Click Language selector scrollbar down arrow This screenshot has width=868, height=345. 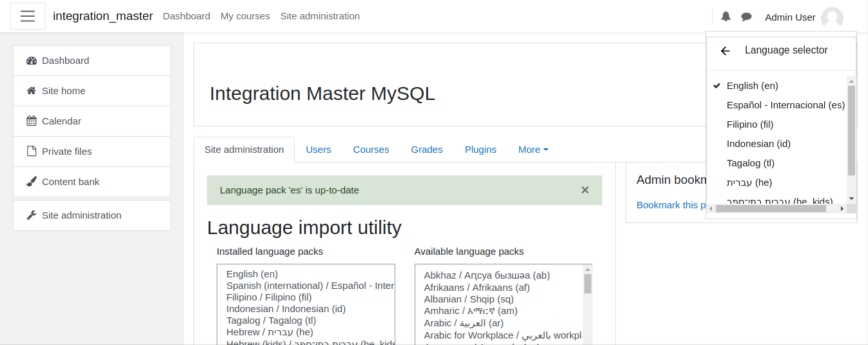851,199
